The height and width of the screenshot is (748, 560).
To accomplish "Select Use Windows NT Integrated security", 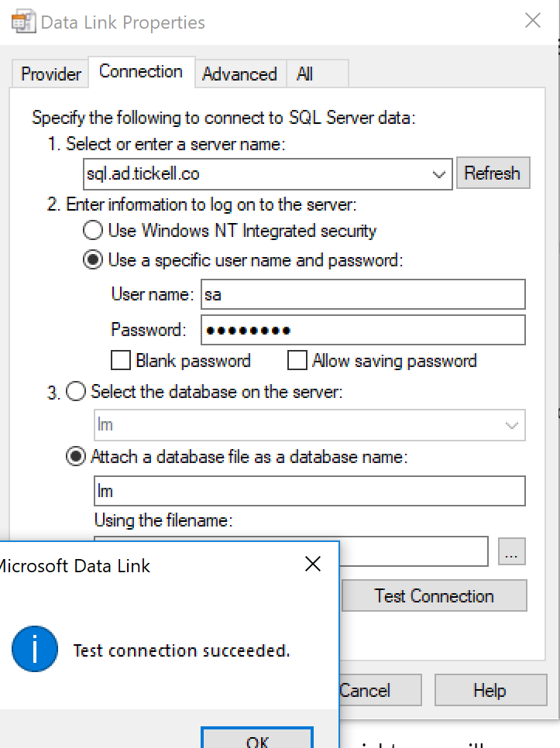I will pos(93,231).
